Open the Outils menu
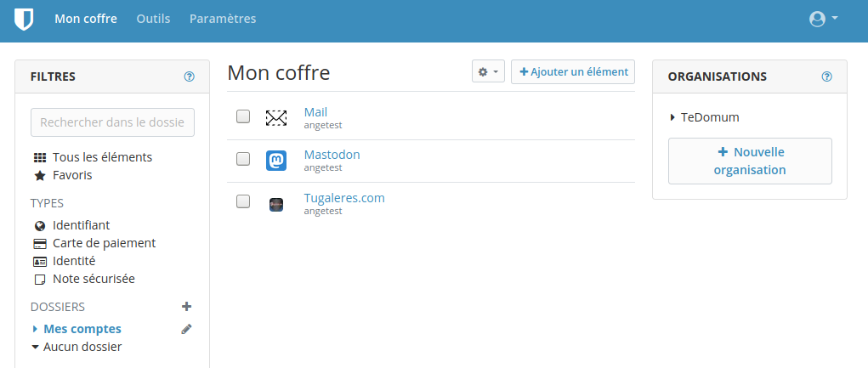Image resolution: width=868 pixels, height=368 pixels. tap(153, 19)
